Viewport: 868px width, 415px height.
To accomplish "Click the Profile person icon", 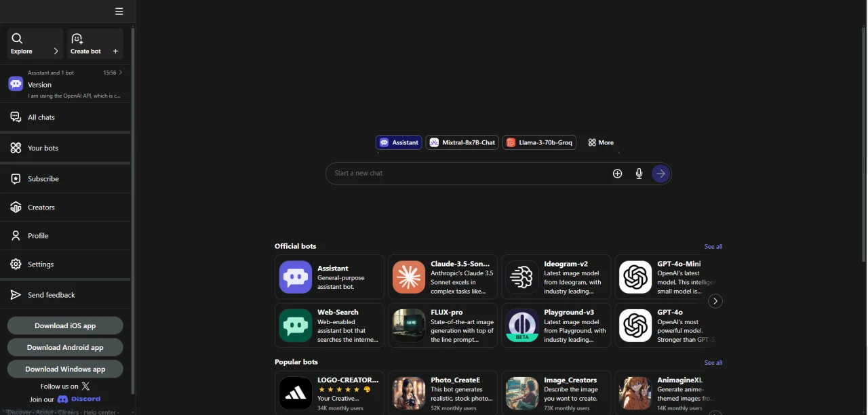I will tap(16, 236).
